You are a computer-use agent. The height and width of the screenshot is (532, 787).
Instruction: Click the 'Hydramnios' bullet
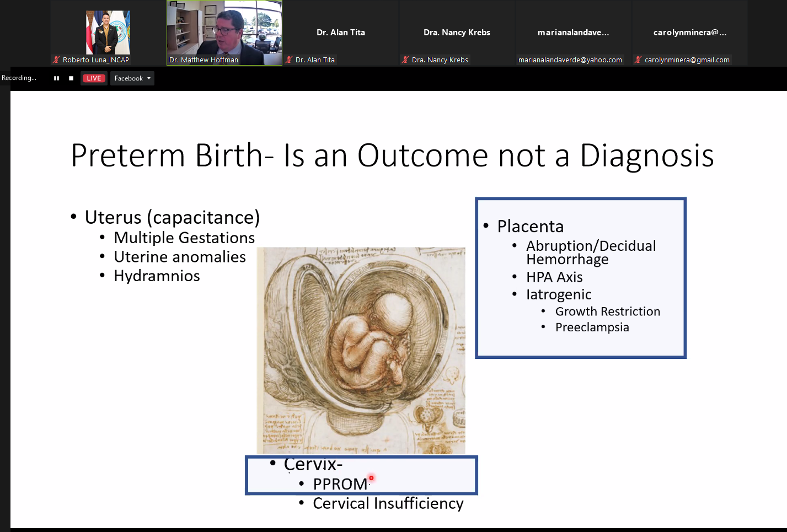(x=157, y=276)
